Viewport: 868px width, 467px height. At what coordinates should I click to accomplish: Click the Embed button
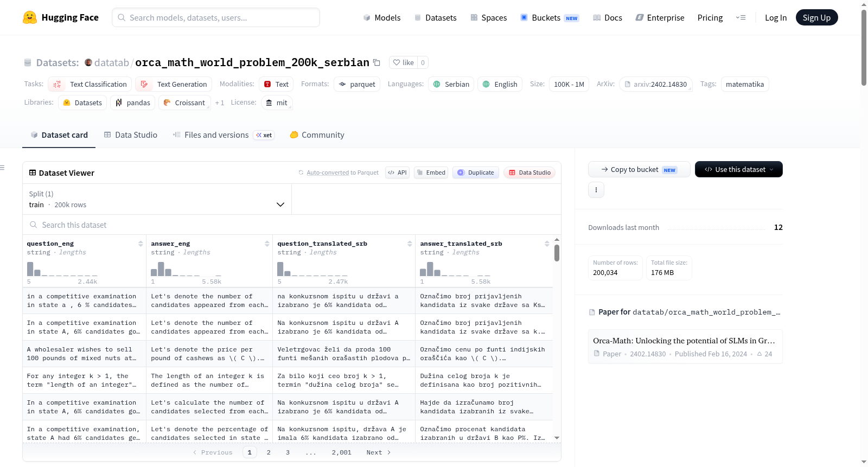[x=431, y=172]
